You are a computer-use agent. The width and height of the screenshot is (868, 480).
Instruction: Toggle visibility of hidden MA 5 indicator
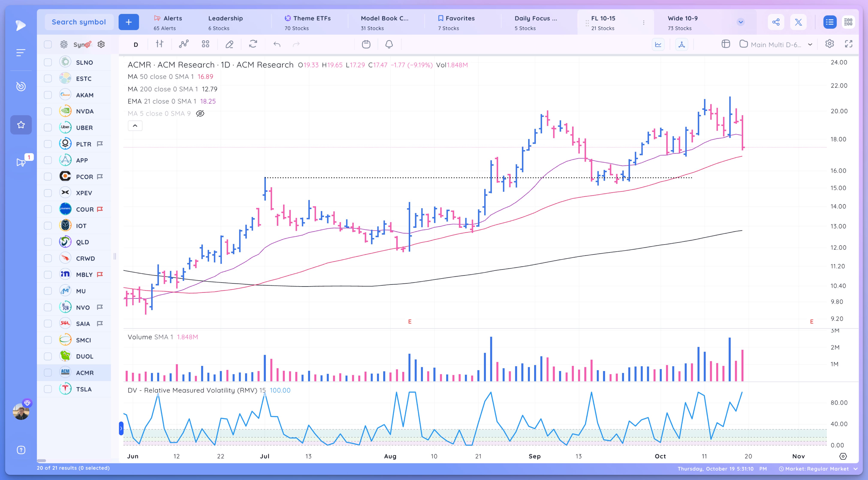[200, 114]
